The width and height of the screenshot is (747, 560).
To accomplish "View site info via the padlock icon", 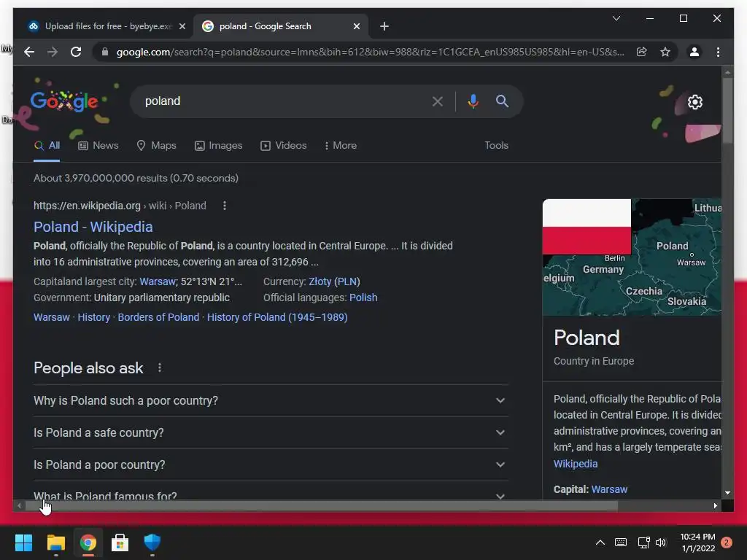I will coord(105,52).
